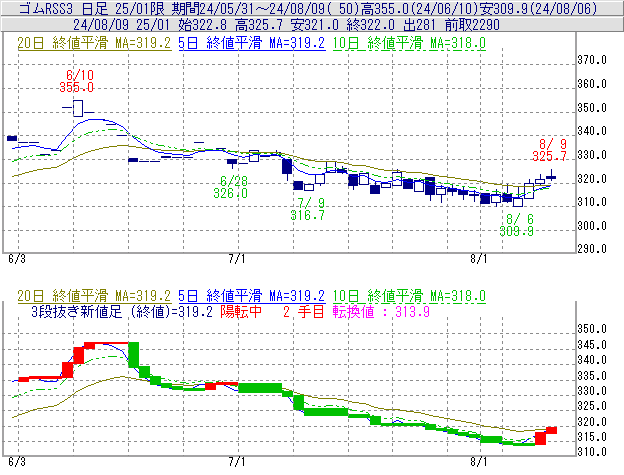Click the 転換値 : 313.9 text

pos(381,311)
